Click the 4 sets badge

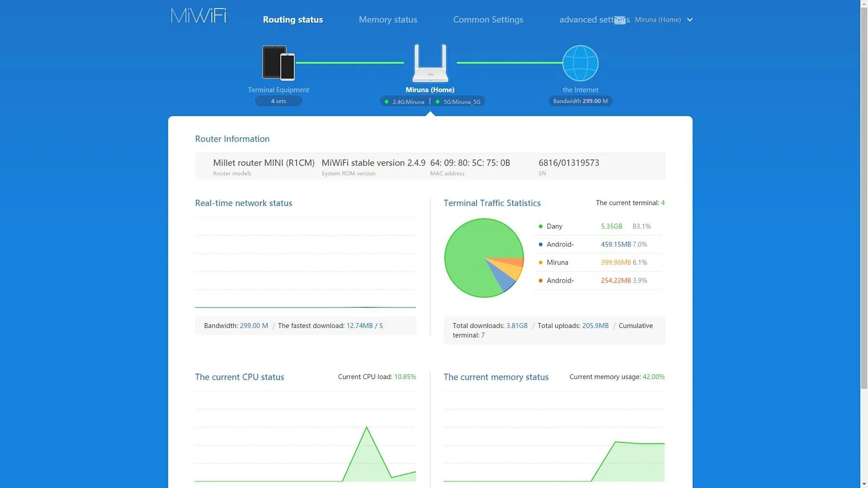click(x=278, y=101)
